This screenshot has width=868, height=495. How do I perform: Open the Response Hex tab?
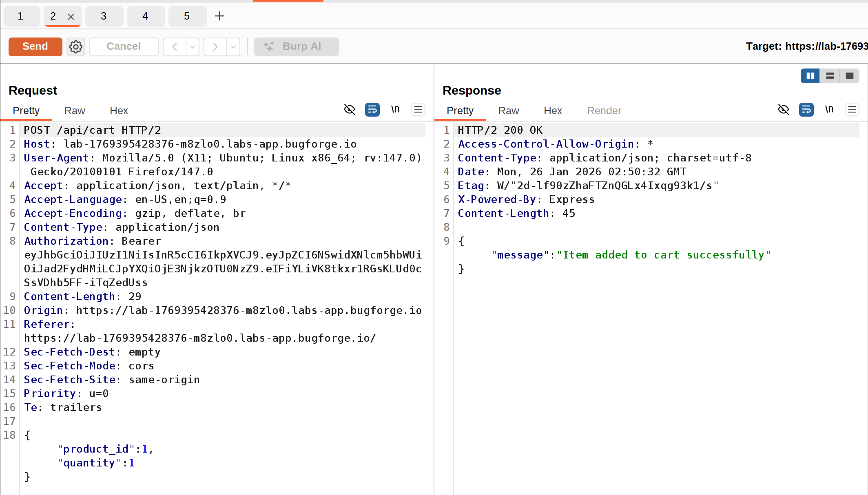click(x=553, y=110)
